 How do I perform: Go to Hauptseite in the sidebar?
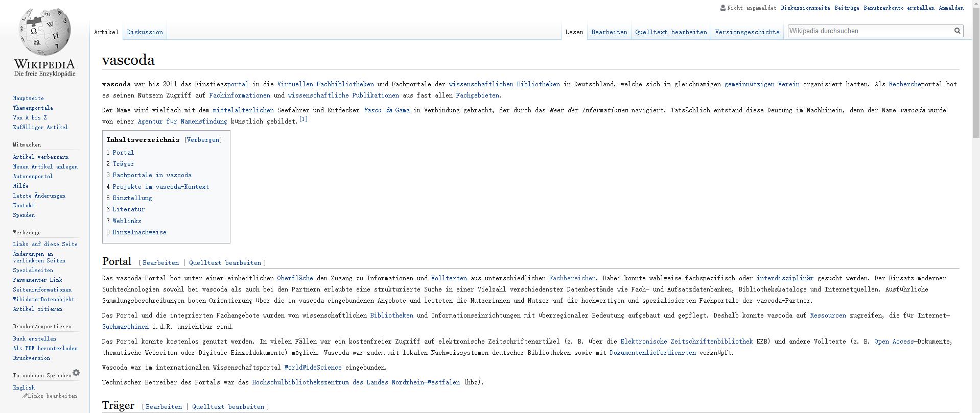coord(29,99)
